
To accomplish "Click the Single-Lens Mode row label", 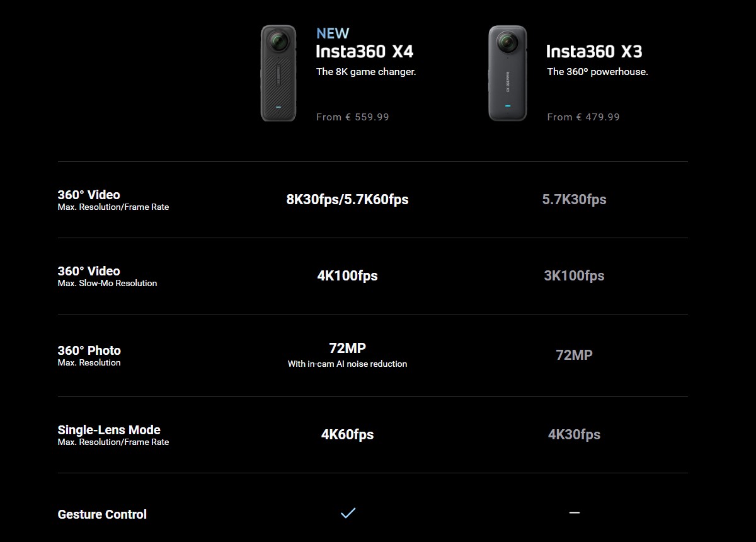I will (109, 430).
